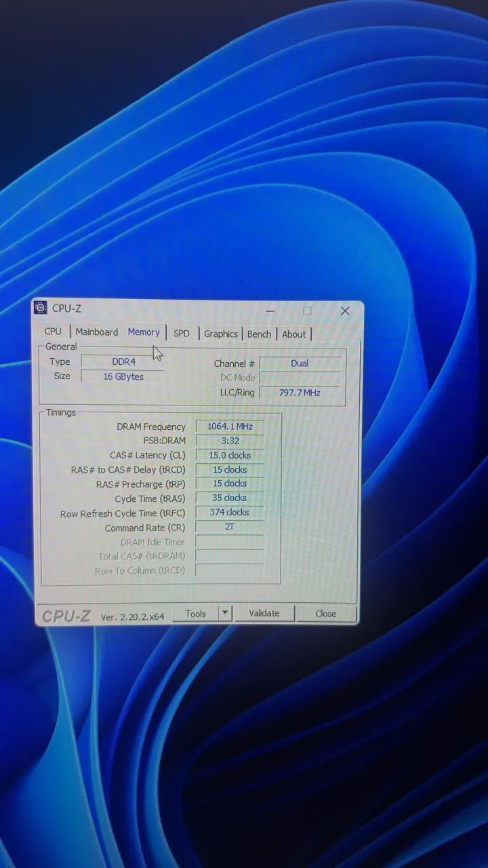Switch to the Mainboard tab
Image resolution: width=488 pixels, height=868 pixels.
tap(96, 332)
